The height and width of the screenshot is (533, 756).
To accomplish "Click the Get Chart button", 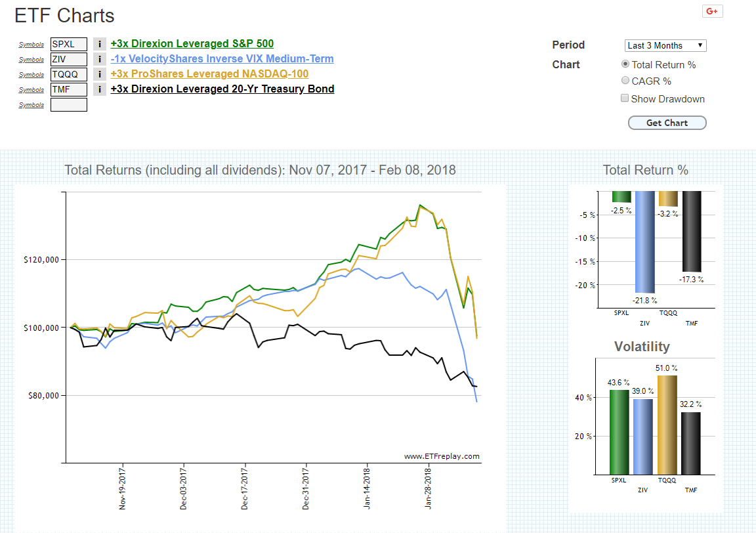I will pos(667,123).
